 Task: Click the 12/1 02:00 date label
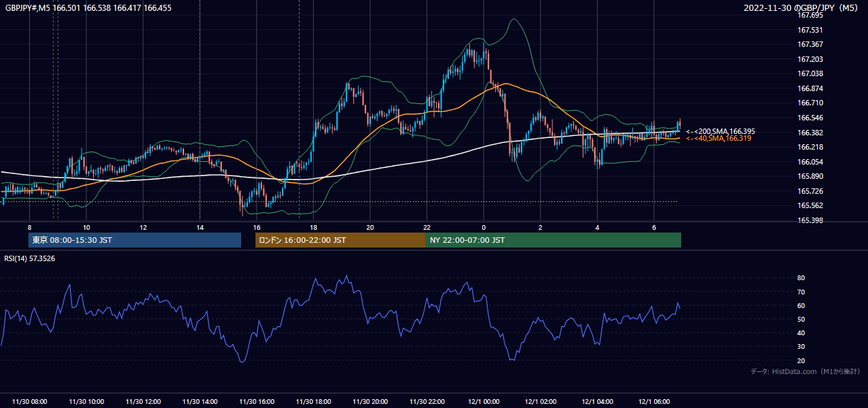click(x=541, y=402)
